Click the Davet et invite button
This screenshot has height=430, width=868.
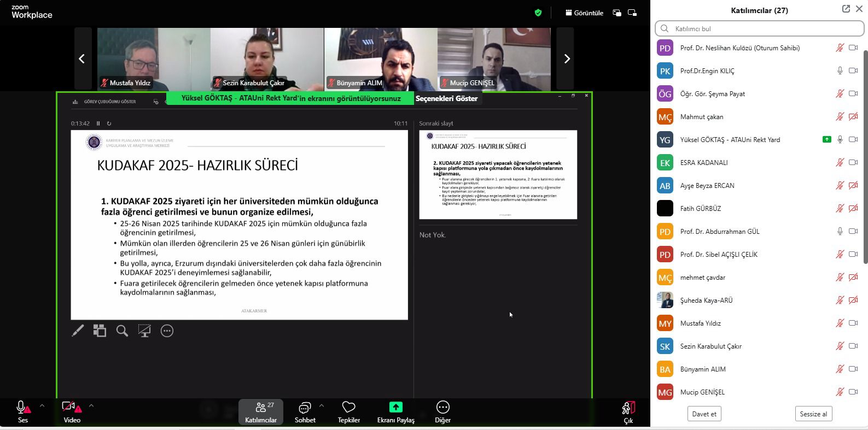click(704, 414)
